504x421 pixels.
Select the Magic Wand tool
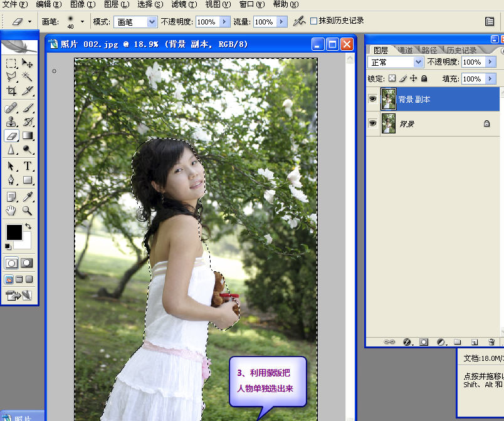point(28,77)
